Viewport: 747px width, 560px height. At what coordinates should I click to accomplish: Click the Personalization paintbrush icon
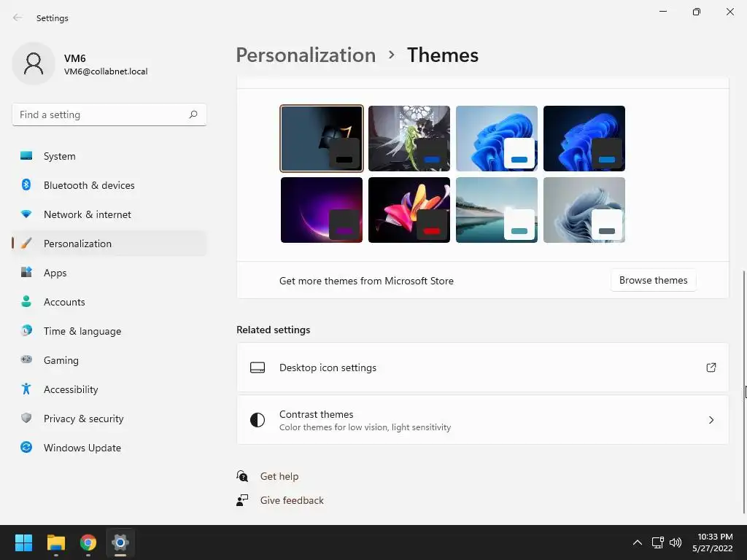[26, 244]
